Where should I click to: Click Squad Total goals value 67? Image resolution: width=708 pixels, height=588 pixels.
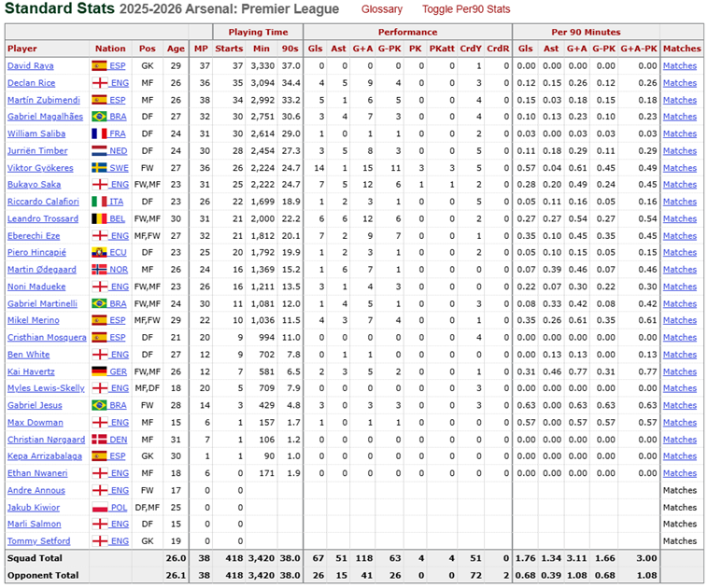pyautogui.click(x=319, y=558)
